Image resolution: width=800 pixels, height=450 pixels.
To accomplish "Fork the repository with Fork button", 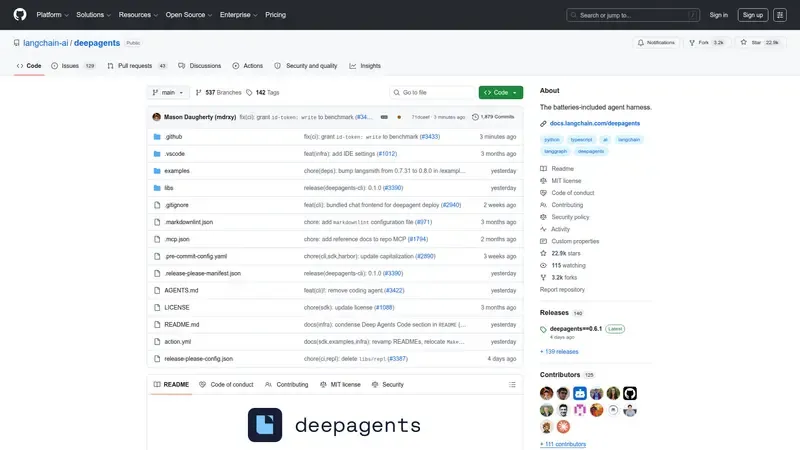I will [707, 43].
